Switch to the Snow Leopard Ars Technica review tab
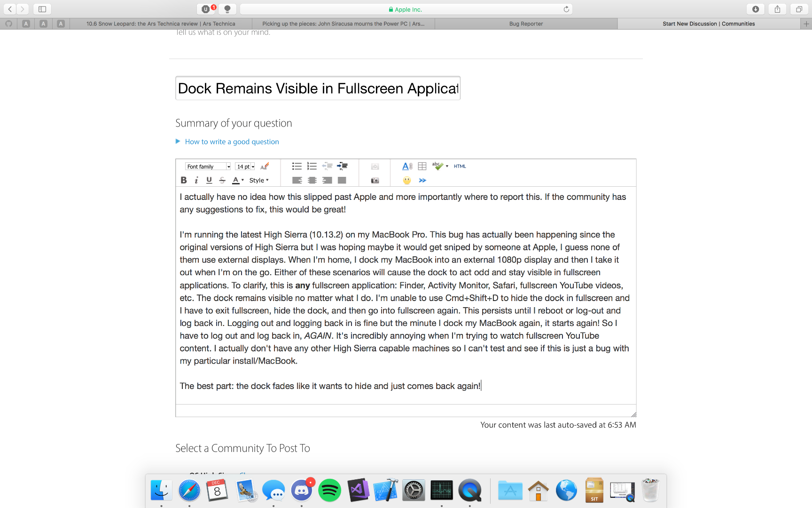Screen dimensions: 812x508 [x=161, y=24]
